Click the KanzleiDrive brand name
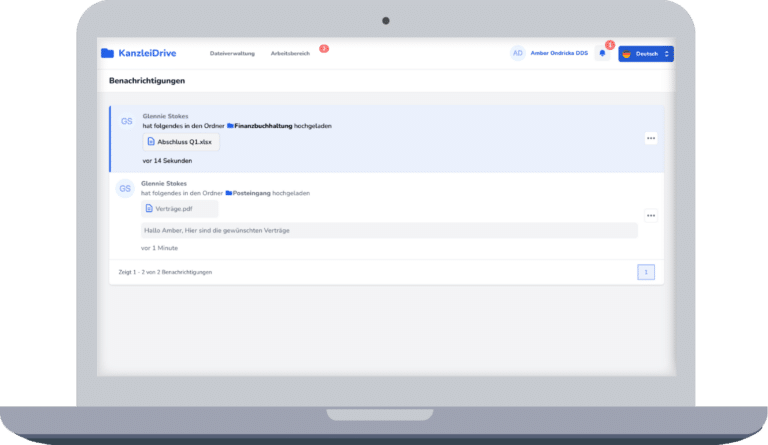Viewport: 768px width, 445px height. click(x=147, y=53)
